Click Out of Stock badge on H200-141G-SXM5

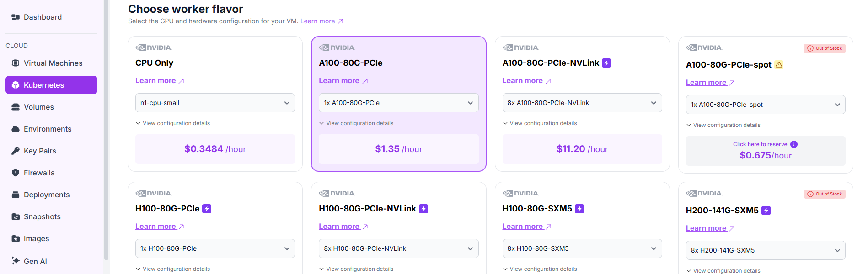click(825, 194)
